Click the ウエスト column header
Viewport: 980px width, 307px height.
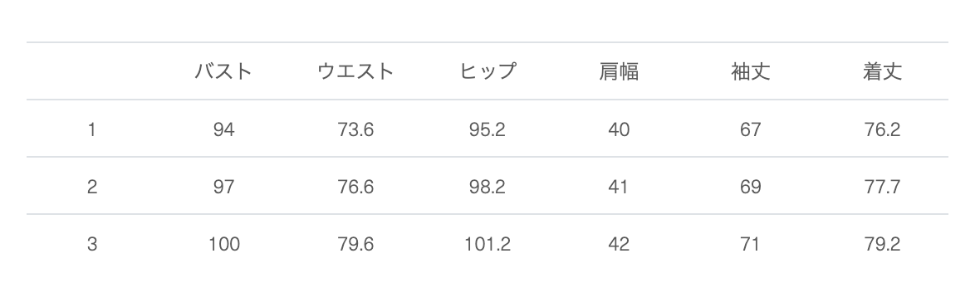coord(355,71)
